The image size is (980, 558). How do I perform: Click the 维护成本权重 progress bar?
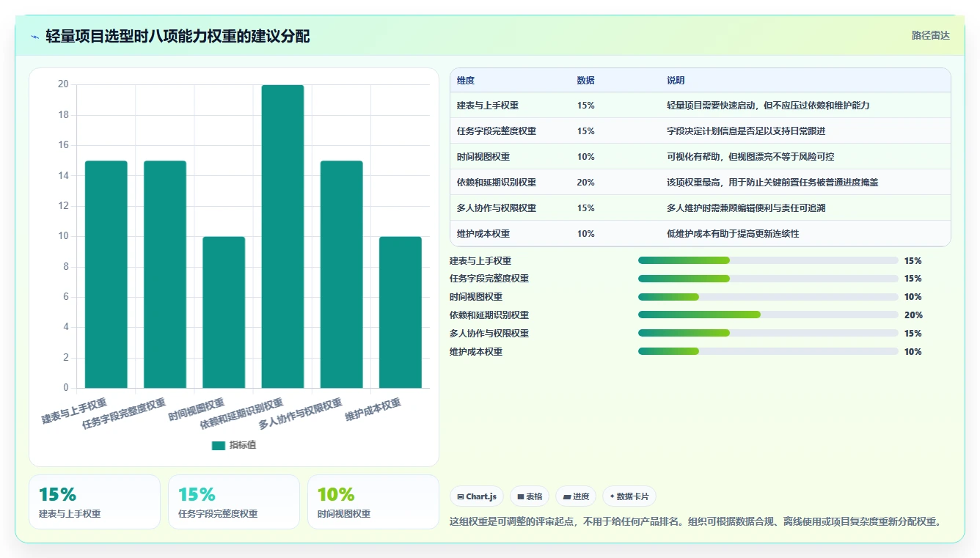point(768,351)
